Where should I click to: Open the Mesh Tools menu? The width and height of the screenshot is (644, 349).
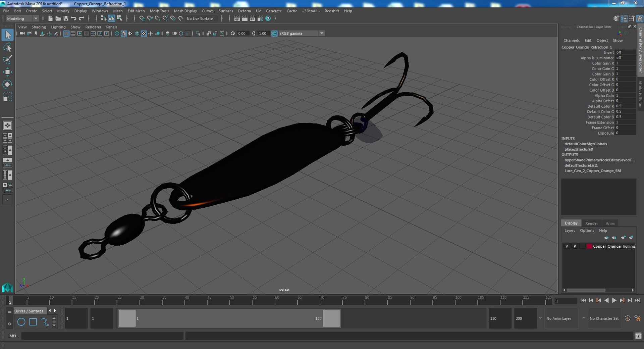pos(159,11)
